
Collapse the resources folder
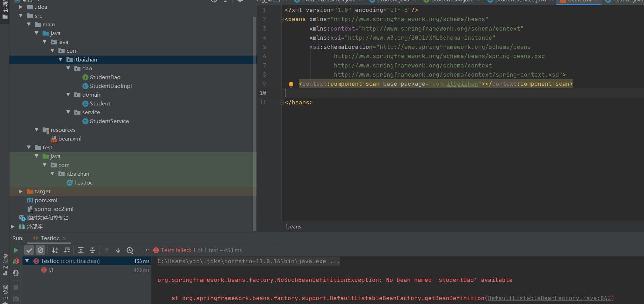37,130
